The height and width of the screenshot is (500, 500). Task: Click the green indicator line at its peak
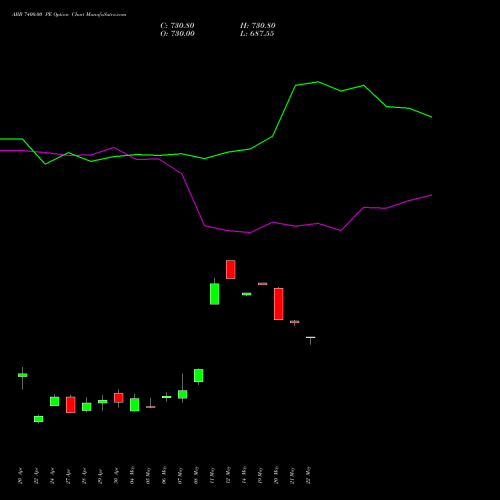click(318, 82)
